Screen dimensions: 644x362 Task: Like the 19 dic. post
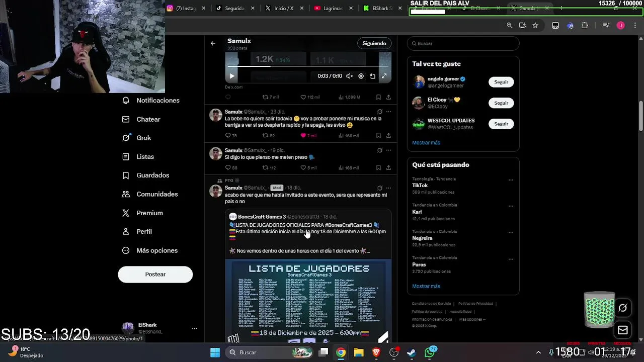click(308, 168)
